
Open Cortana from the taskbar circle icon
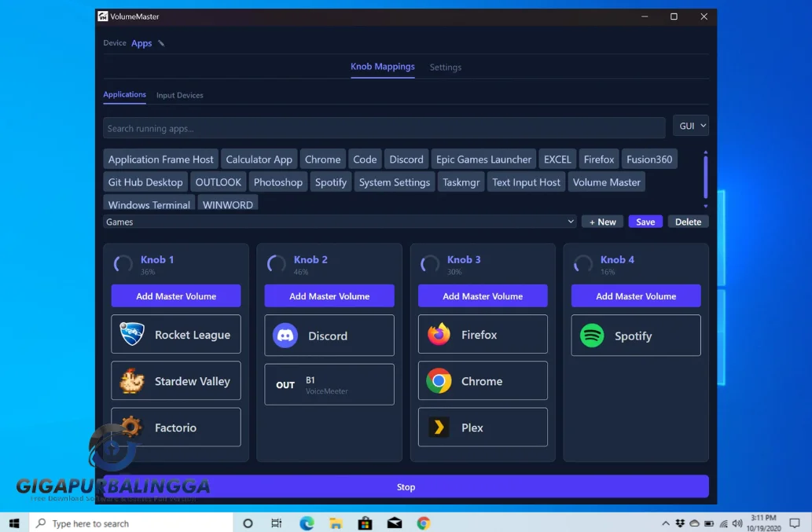pyautogui.click(x=248, y=523)
